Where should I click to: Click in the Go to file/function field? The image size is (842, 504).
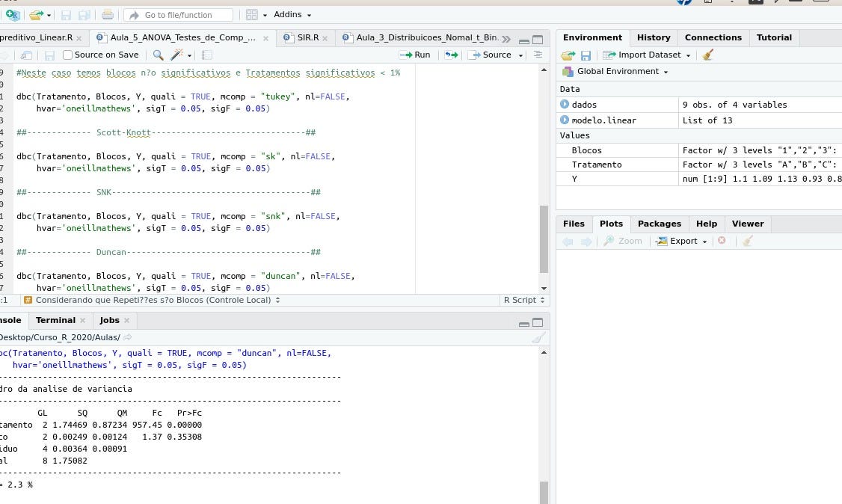178,15
